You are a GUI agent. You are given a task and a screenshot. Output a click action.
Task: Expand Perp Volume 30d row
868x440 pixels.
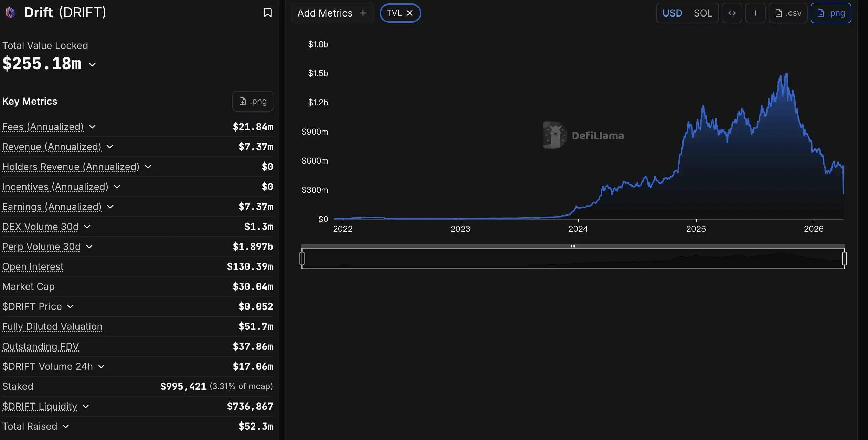(89, 247)
